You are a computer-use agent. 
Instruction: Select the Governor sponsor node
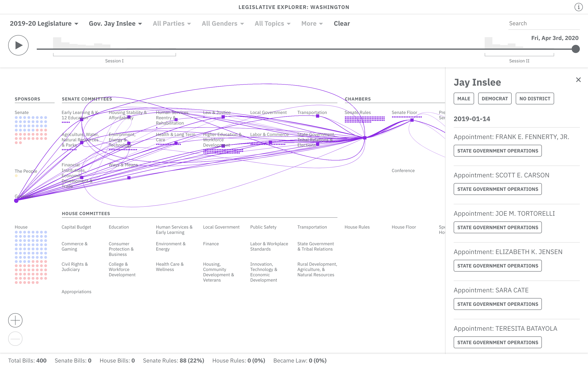[16, 200]
